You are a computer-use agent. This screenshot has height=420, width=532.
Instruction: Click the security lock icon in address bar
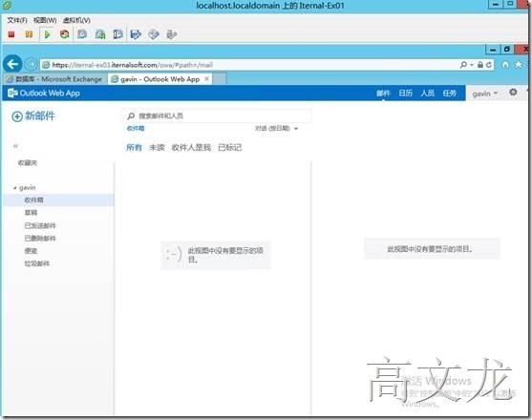pyautogui.click(x=480, y=64)
